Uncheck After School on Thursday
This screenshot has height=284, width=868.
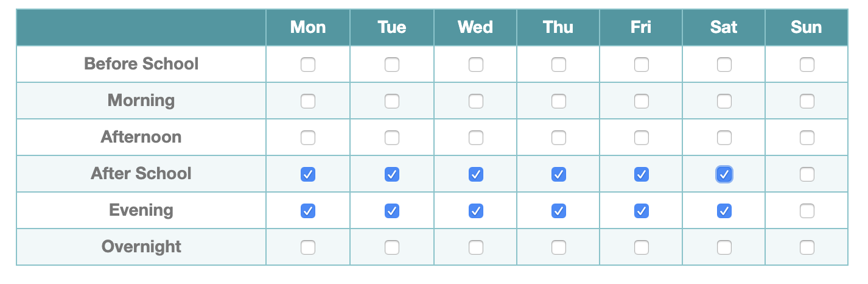(559, 174)
